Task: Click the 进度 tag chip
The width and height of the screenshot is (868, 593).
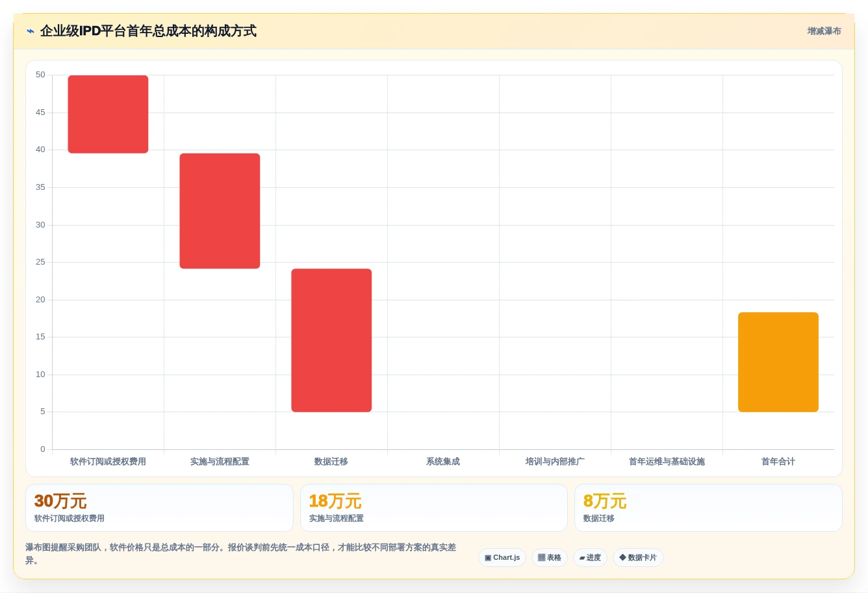Action: (x=590, y=558)
